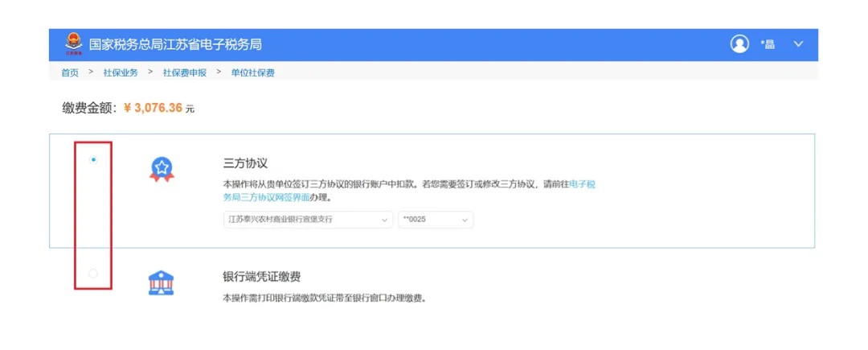Click the 银行端凭证缴费 option heading
The image size is (868, 350).
261,276
